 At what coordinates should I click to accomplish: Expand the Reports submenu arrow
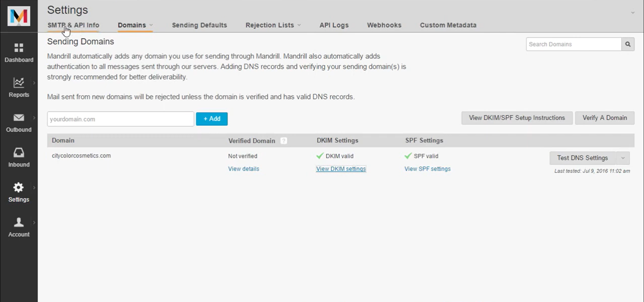pyautogui.click(x=34, y=83)
